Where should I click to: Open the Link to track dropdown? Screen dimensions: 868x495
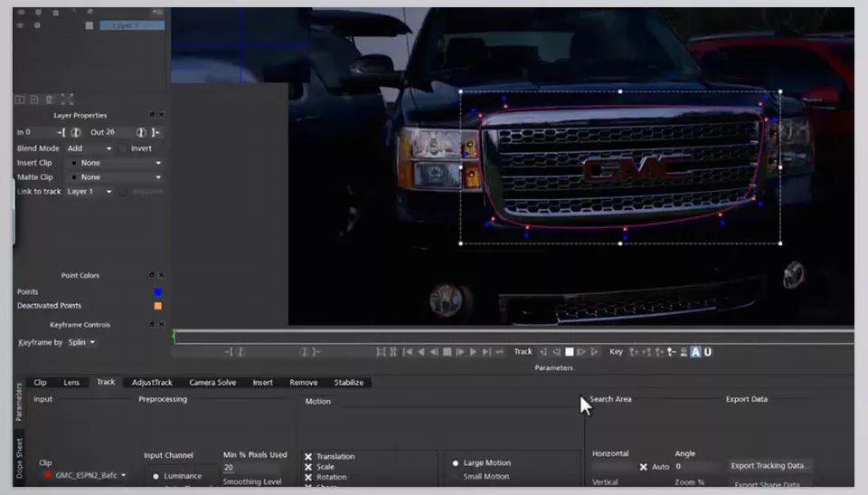90,192
